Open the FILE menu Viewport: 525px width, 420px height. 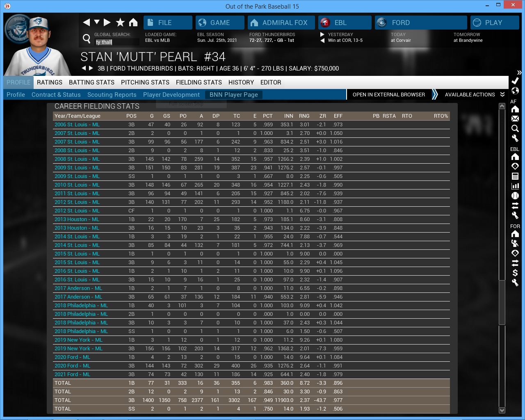pos(168,23)
